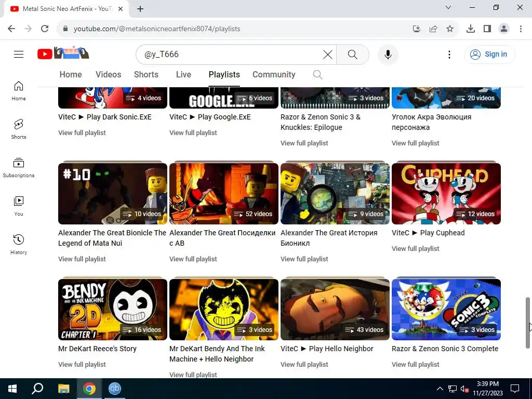Click the YouTube logo
This screenshot has width=532, height=399.
click(63, 54)
